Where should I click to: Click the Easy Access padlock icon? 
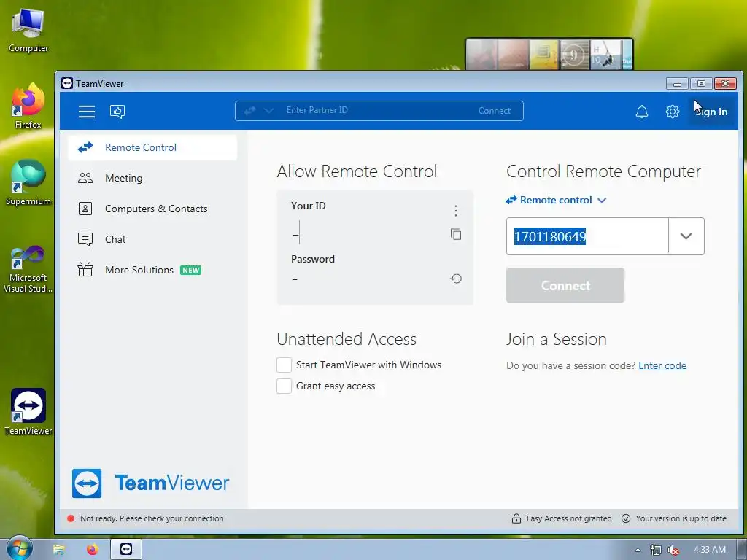(x=516, y=518)
